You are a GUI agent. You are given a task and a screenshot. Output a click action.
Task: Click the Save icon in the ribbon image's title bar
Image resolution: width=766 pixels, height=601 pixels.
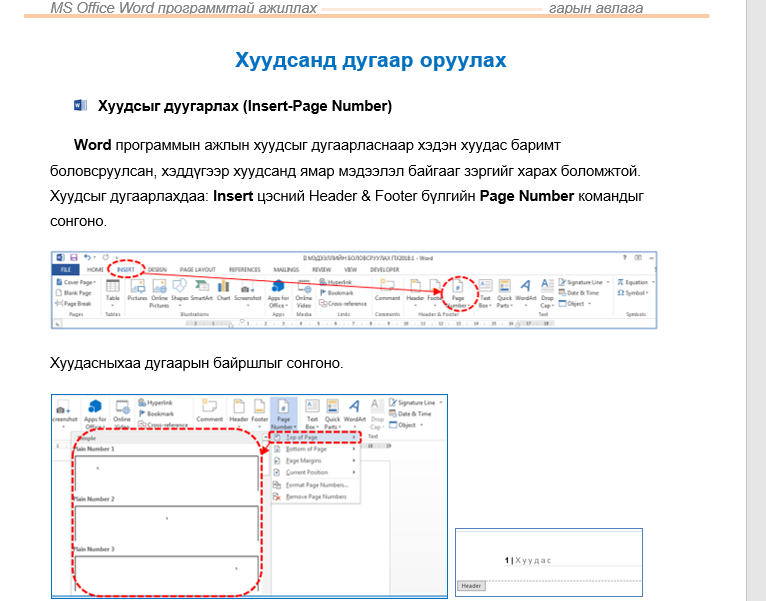tap(74, 258)
